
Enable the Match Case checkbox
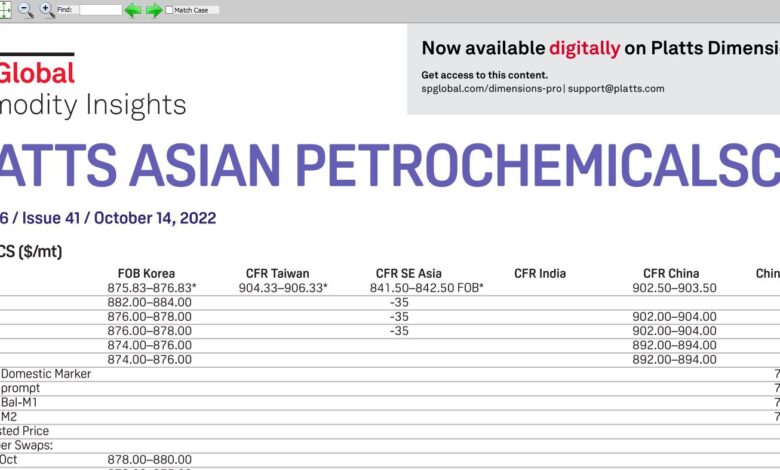click(169, 10)
